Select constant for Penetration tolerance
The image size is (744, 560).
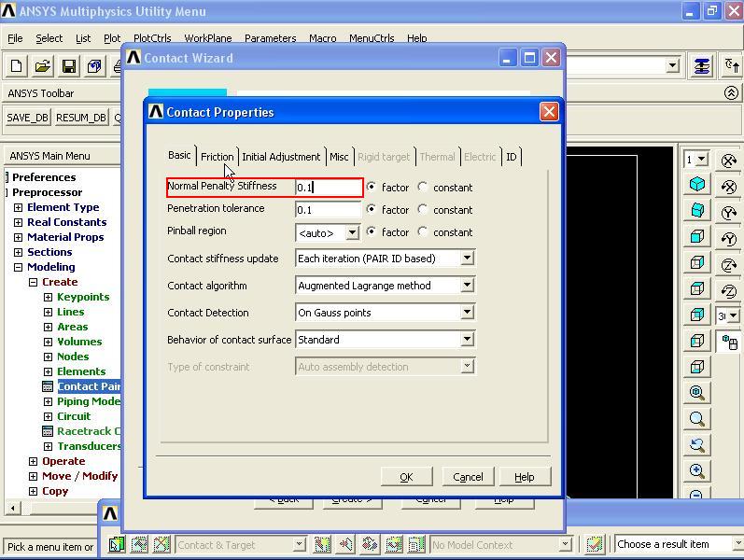422,209
